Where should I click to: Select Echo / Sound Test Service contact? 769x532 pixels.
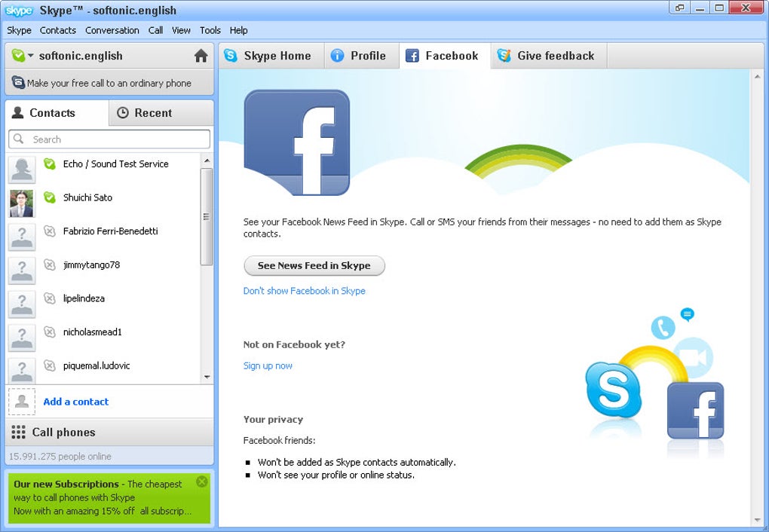point(103,170)
